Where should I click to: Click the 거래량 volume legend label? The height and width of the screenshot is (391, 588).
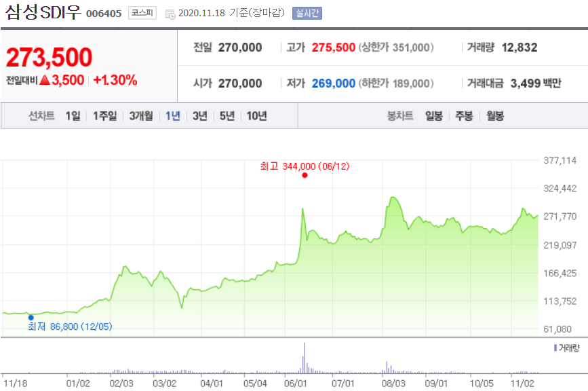click(569, 348)
